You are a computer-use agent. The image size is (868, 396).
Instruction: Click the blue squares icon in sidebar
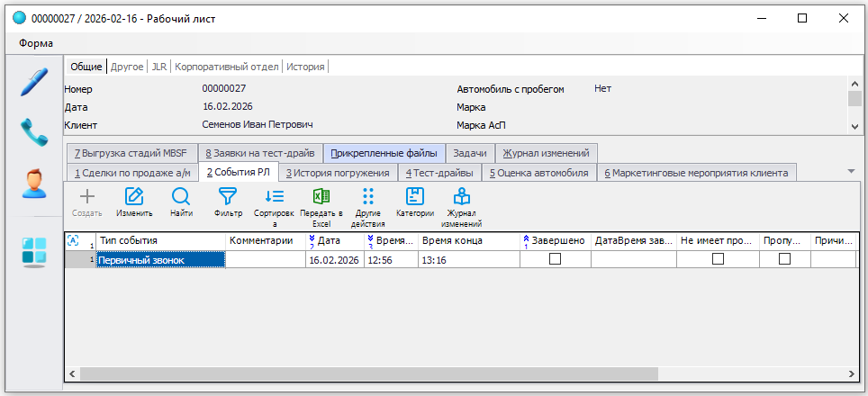click(x=33, y=251)
